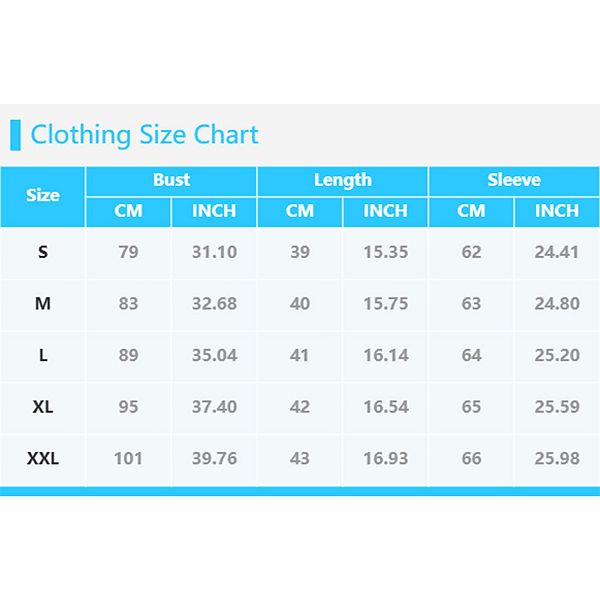
Task: Click the bust value 31.10 inches
Action: tap(214, 252)
